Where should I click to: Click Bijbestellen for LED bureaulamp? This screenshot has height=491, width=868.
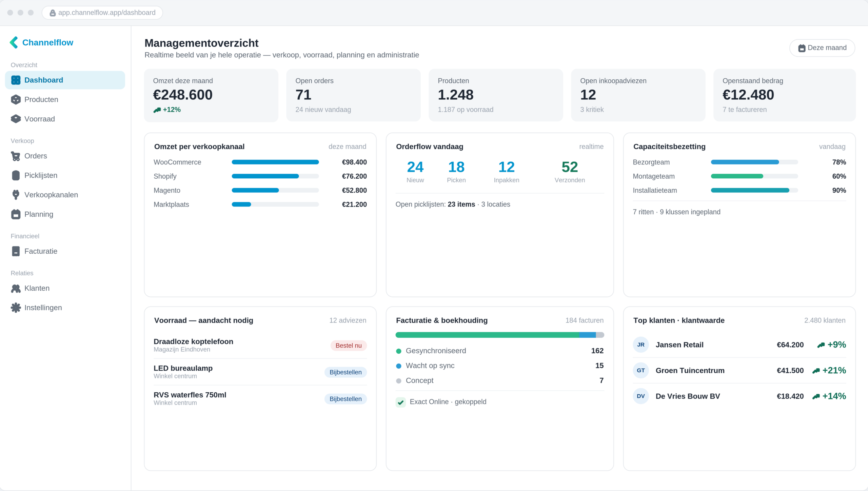[x=346, y=372]
